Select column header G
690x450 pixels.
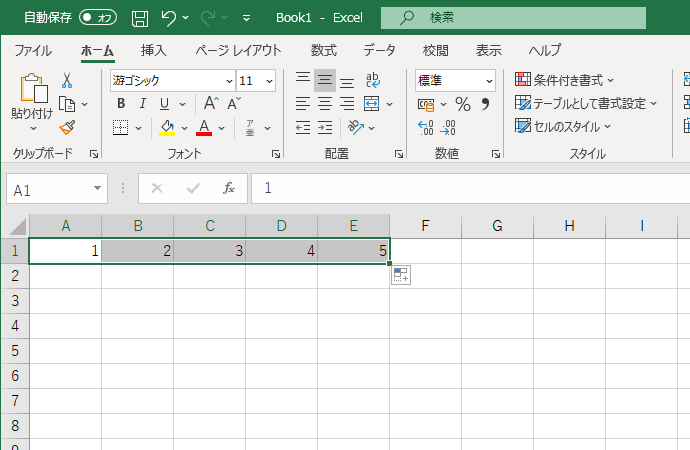tap(497, 226)
